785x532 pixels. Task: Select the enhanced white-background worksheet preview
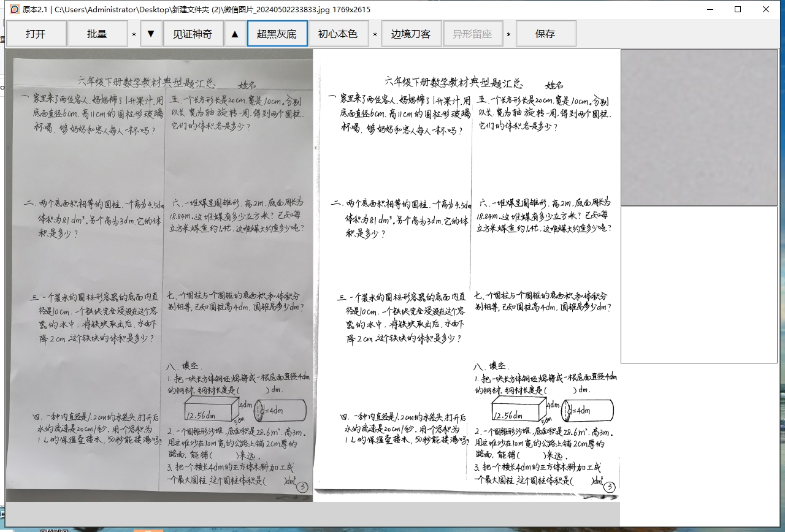[466, 276]
